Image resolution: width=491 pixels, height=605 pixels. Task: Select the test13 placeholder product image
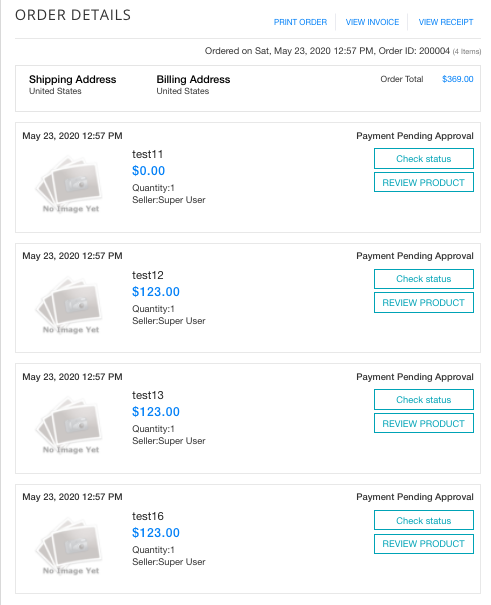pyautogui.click(x=71, y=425)
